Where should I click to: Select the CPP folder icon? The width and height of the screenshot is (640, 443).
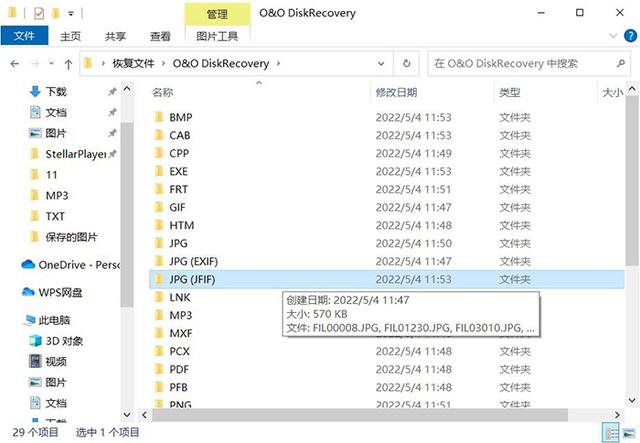[x=159, y=153]
